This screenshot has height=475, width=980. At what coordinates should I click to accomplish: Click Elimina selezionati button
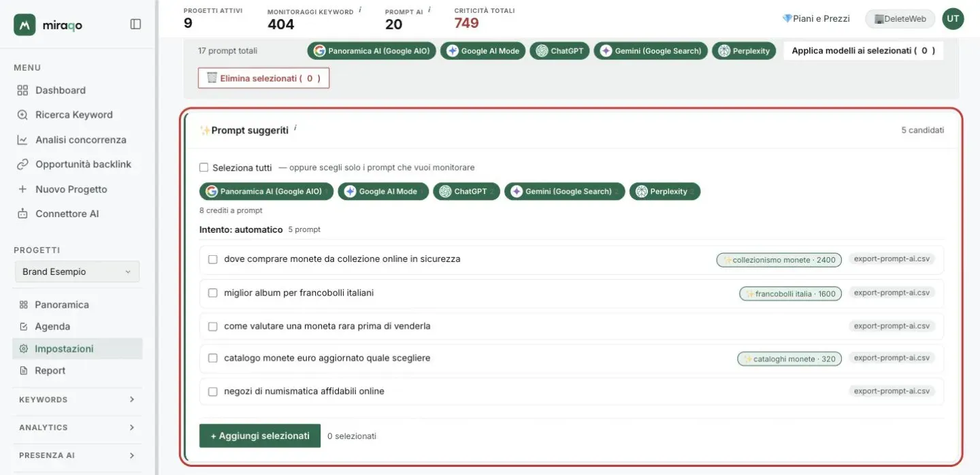pos(263,78)
